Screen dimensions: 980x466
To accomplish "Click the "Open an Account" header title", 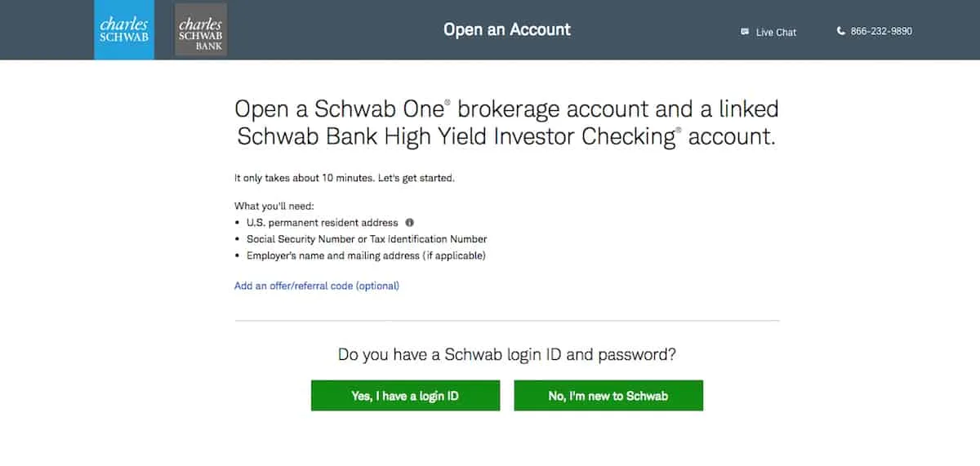I will tap(507, 29).
